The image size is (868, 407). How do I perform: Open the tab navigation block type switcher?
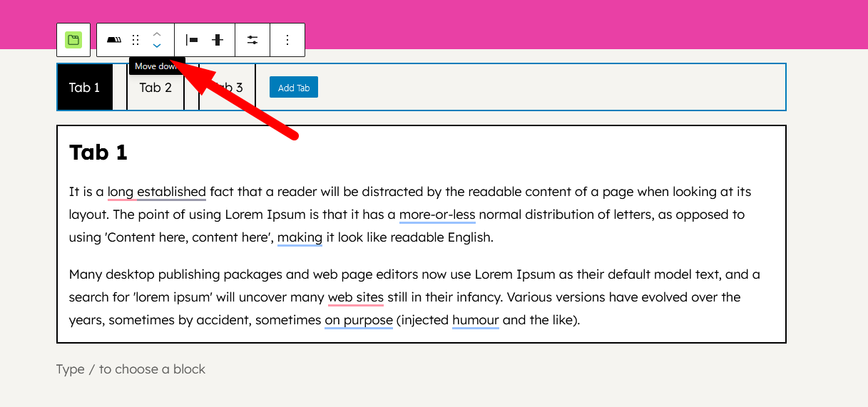tap(114, 40)
